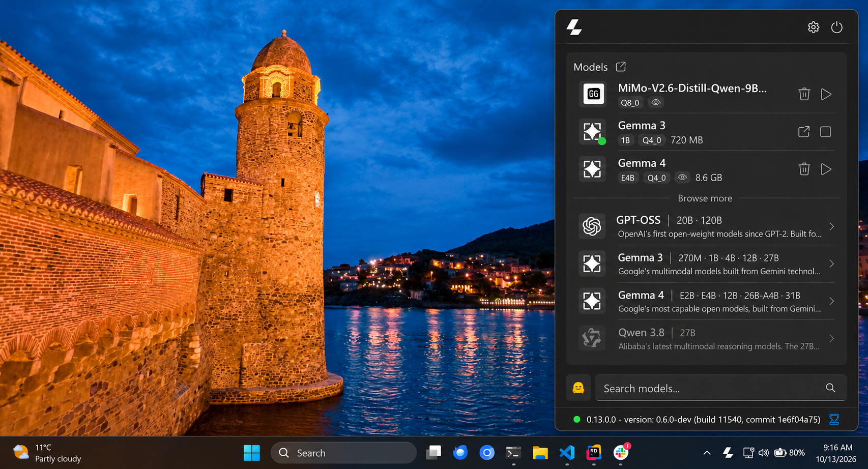Open the weather widget Partly cloudy

coord(47,453)
